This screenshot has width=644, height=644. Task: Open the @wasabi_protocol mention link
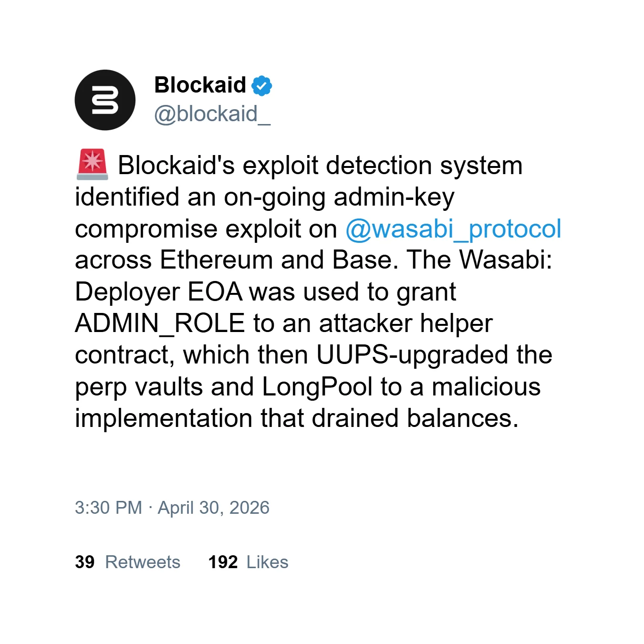[x=453, y=229]
